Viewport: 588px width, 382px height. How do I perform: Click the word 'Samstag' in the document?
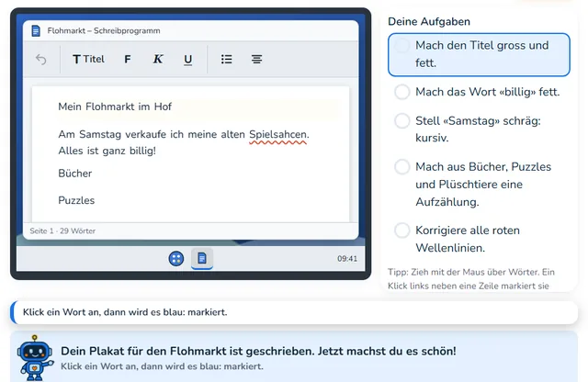(x=100, y=135)
